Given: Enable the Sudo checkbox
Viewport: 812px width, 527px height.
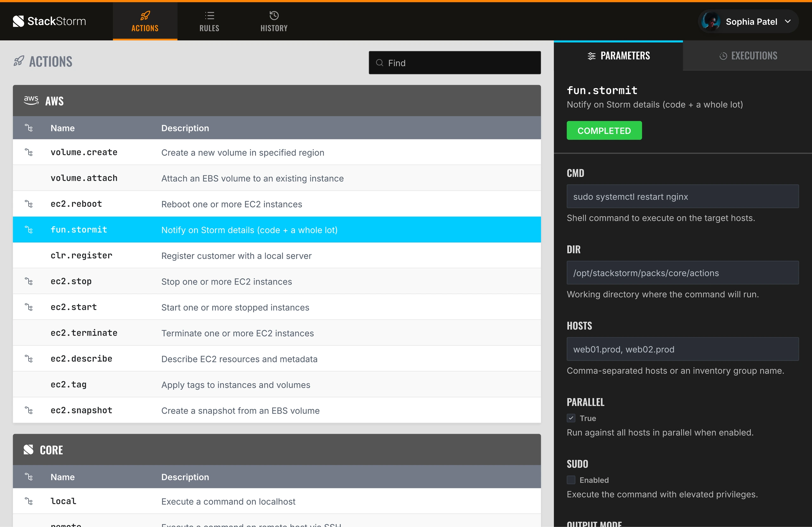Looking at the screenshot, I should click(x=571, y=480).
